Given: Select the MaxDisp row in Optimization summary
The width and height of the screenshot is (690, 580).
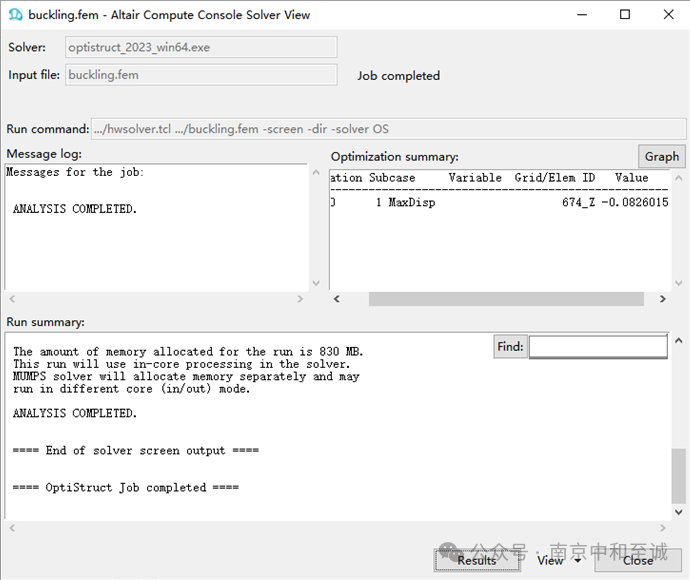Looking at the screenshot, I should pos(499,202).
